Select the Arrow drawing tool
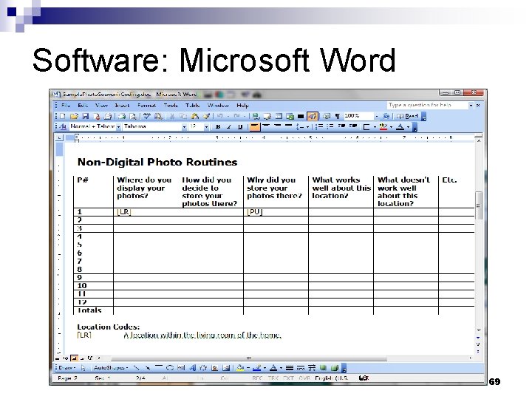 [x=148, y=368]
